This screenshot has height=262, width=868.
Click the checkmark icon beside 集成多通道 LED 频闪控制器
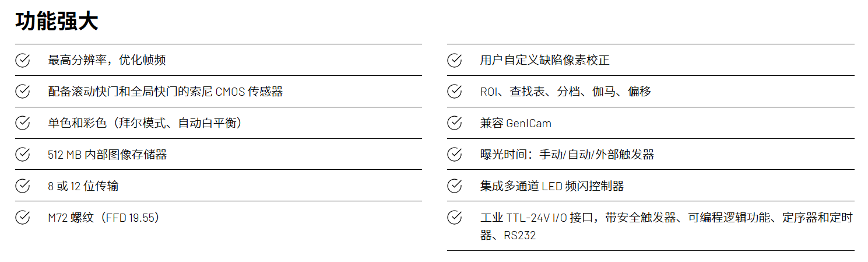454,186
